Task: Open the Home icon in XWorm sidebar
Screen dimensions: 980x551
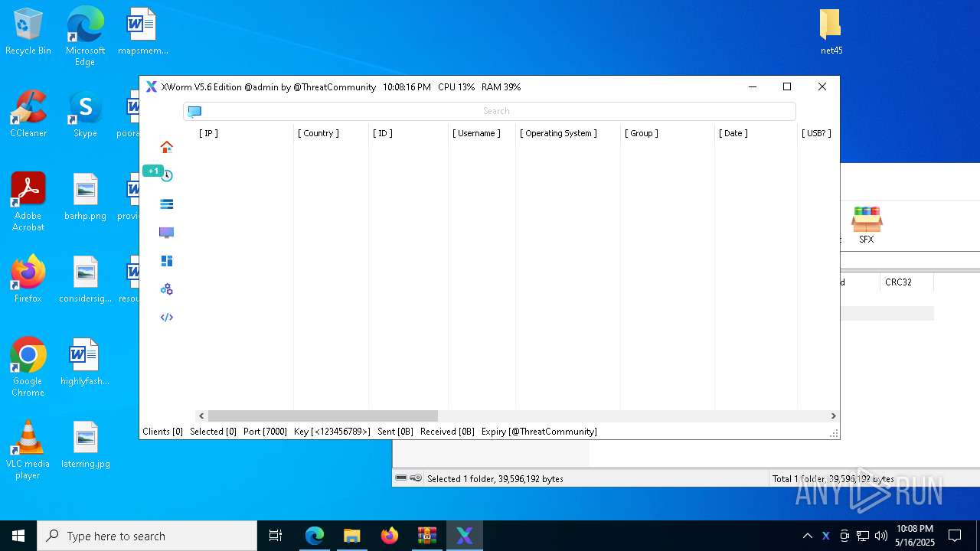Action: [166, 147]
